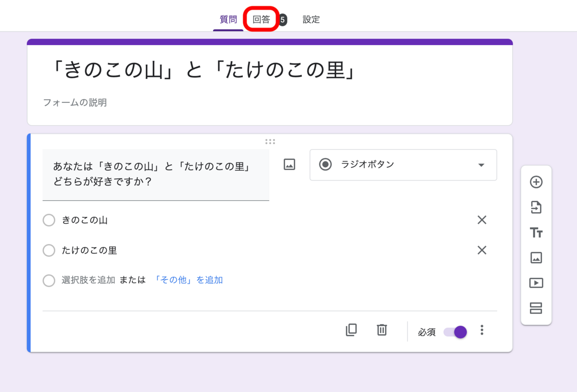This screenshot has width=577, height=392.
Task: Remove the たけのこの里 option
Action: pyautogui.click(x=482, y=250)
